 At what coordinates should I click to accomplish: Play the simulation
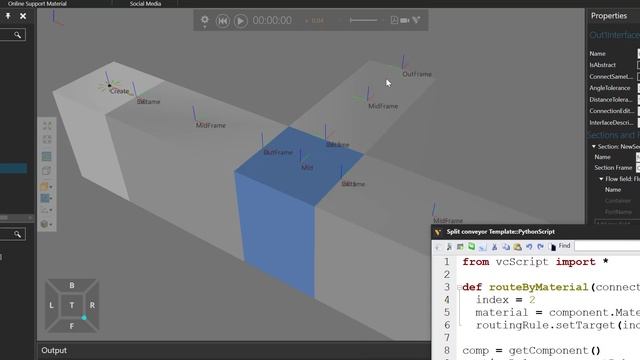241,20
